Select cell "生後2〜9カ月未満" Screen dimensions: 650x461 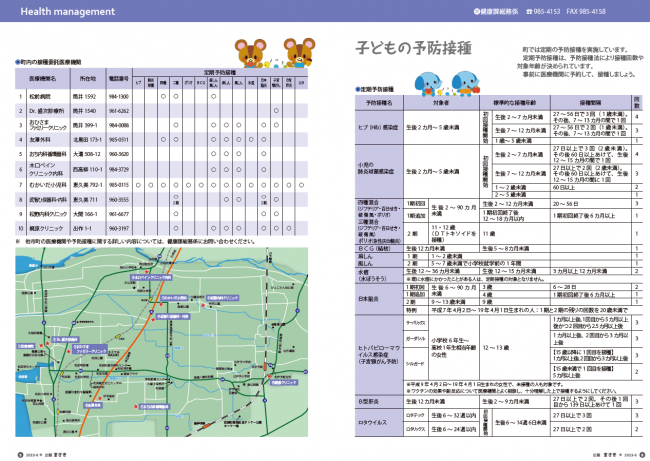point(506,402)
